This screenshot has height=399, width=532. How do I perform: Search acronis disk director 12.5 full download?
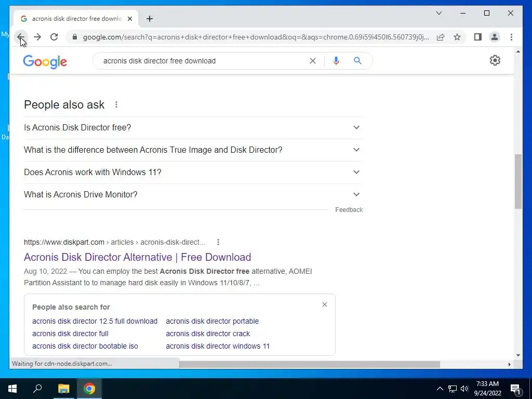[x=95, y=321]
